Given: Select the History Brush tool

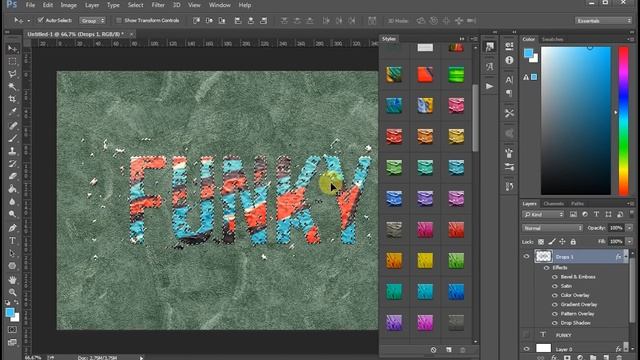Looking at the screenshot, I should tap(13, 164).
